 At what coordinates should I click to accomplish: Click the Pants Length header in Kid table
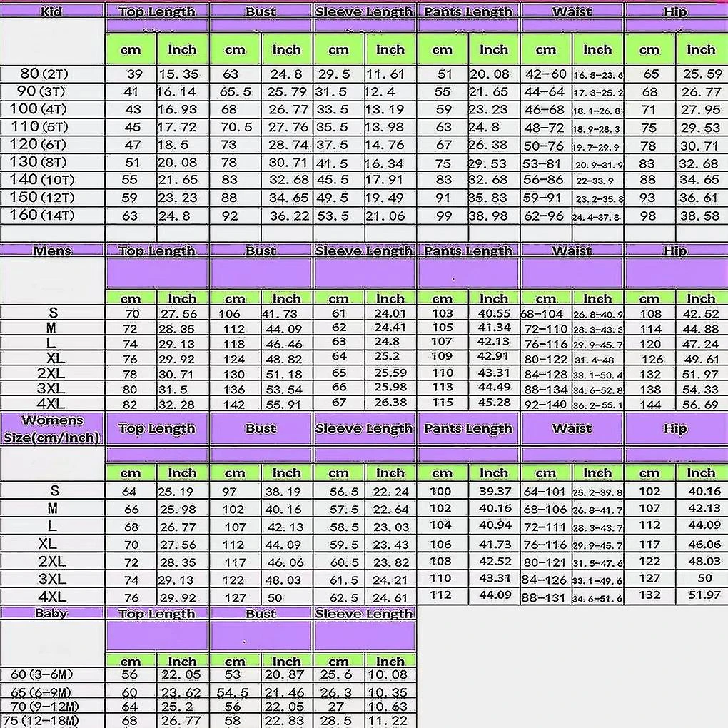pos(468,11)
